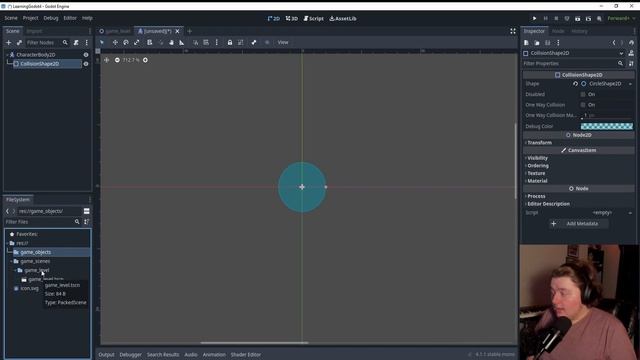
Task: Close the [unsaved] scene tab
Action: point(178,31)
